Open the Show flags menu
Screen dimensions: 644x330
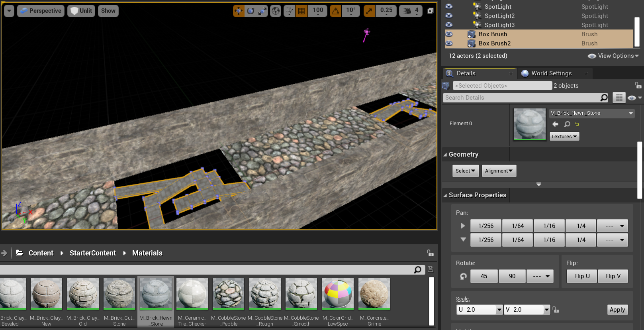108,11
